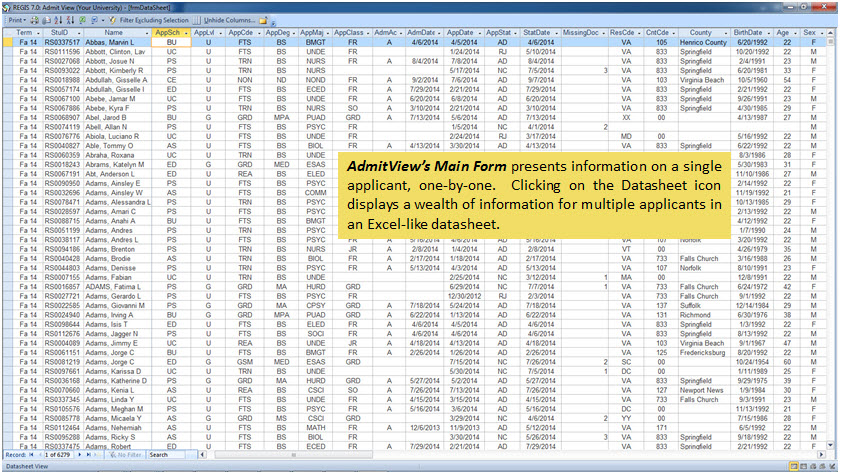Open the AppMaj column filter dropdown
The image size is (841, 476).
328,33
